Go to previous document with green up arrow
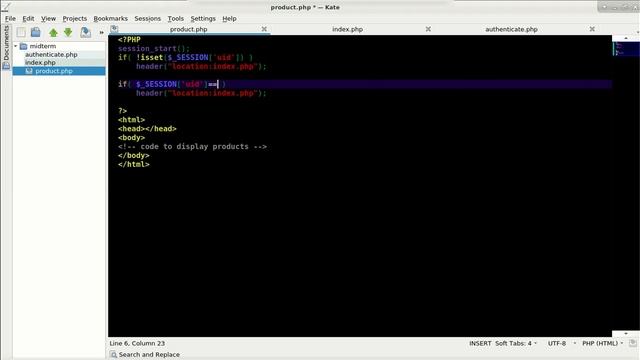 pos(53,32)
